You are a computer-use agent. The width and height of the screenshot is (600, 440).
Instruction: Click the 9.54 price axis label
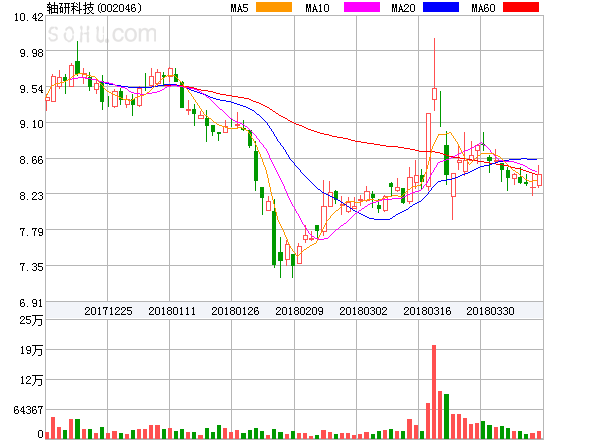click(x=32, y=89)
